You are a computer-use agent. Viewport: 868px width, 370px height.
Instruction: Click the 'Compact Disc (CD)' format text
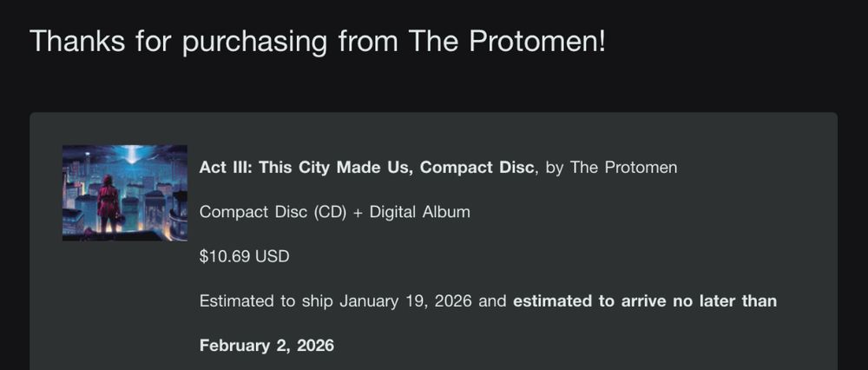coord(273,212)
